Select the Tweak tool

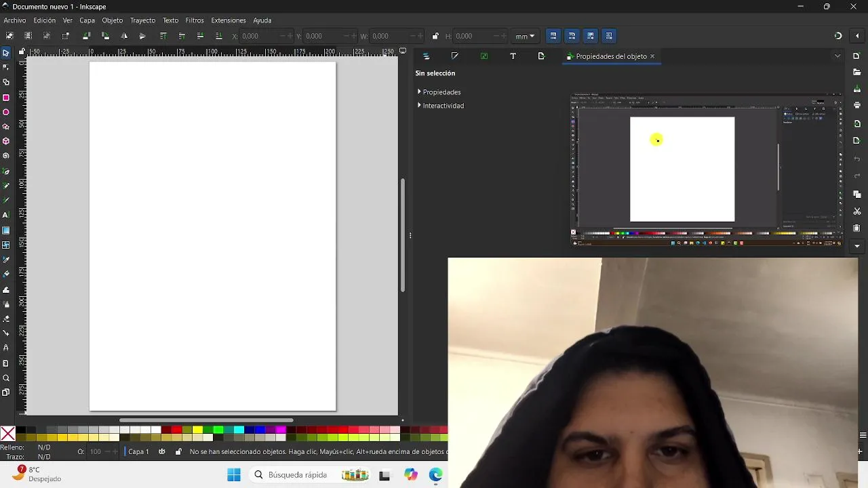point(6,289)
